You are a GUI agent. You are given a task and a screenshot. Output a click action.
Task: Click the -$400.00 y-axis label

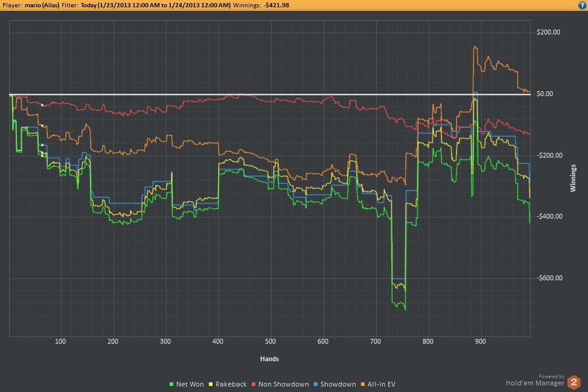(549, 216)
